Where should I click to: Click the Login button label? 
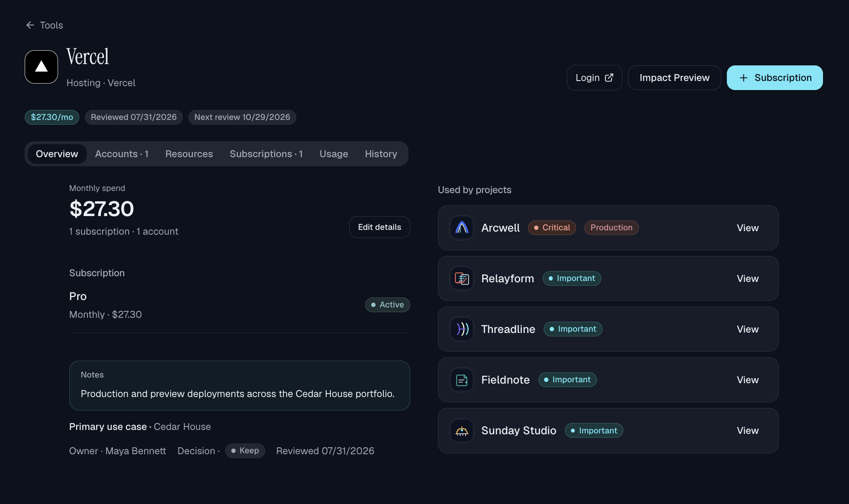587,78
